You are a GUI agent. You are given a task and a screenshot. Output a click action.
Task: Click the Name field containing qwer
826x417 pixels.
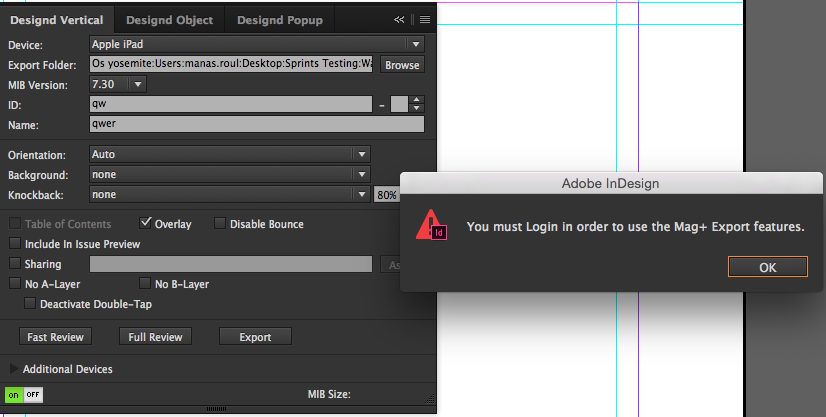tap(257, 124)
